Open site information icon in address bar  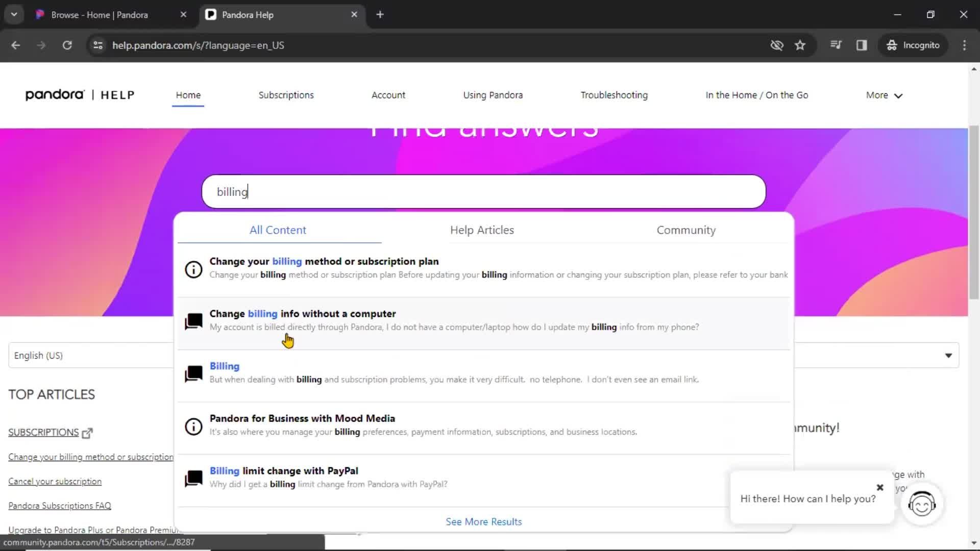98,45
